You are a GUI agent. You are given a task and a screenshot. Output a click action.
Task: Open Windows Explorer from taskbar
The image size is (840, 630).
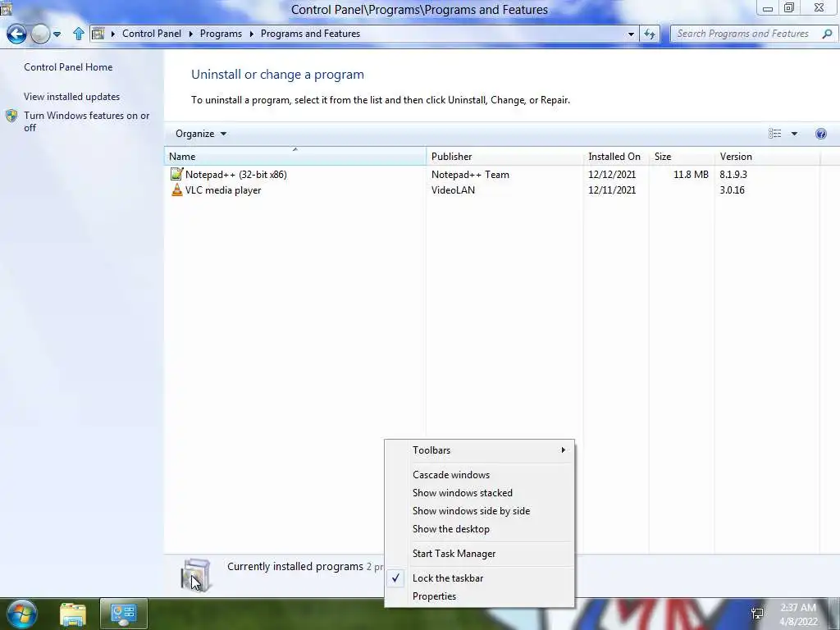click(x=73, y=615)
